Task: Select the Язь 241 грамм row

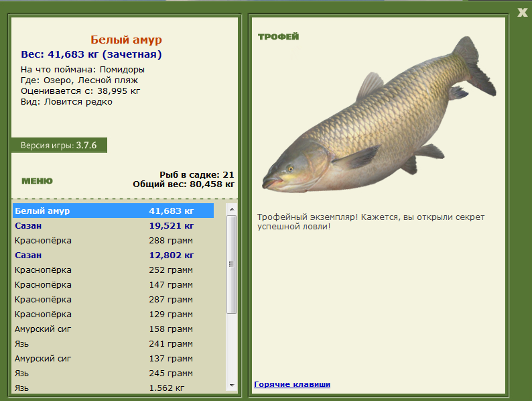Action: pos(113,344)
